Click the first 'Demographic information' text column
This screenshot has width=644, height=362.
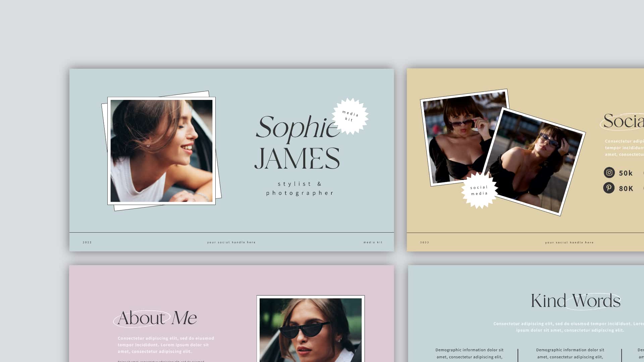(x=469, y=354)
